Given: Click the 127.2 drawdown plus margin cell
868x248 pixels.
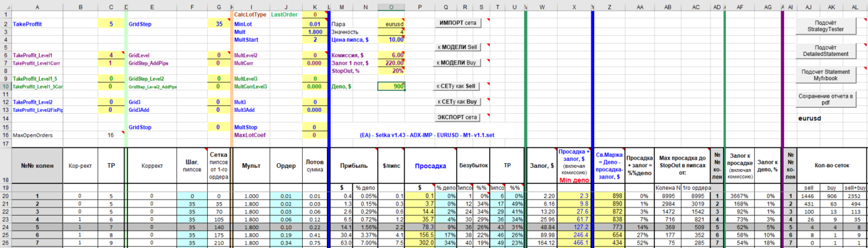Looking at the screenshot, I should click(x=574, y=227).
